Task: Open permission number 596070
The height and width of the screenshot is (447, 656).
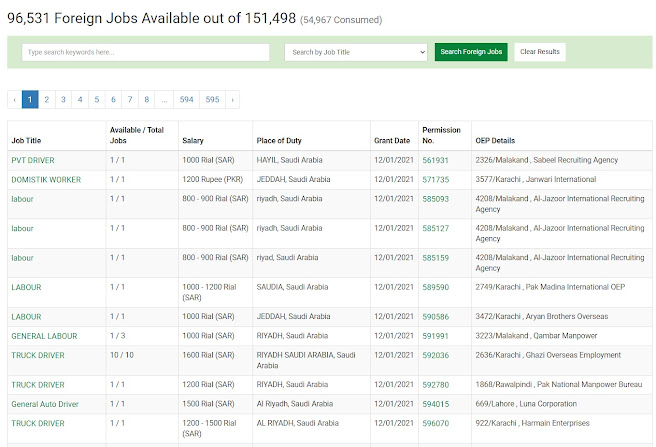Action: [x=436, y=423]
